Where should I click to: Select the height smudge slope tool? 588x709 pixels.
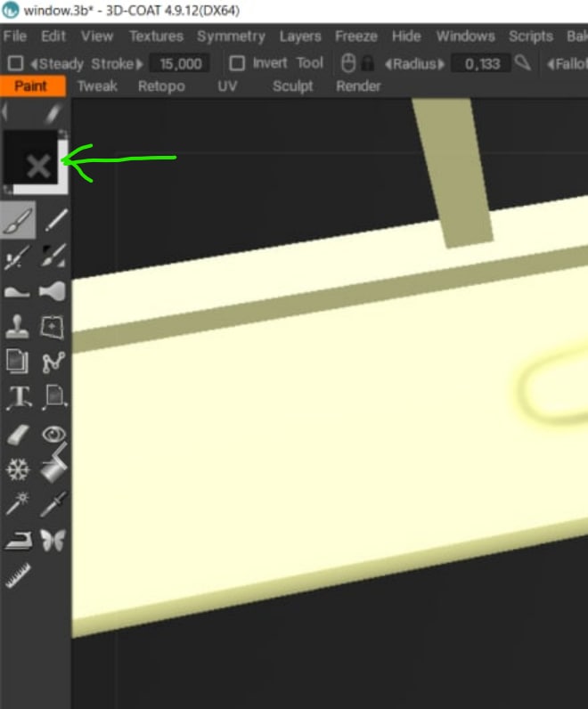[17, 292]
